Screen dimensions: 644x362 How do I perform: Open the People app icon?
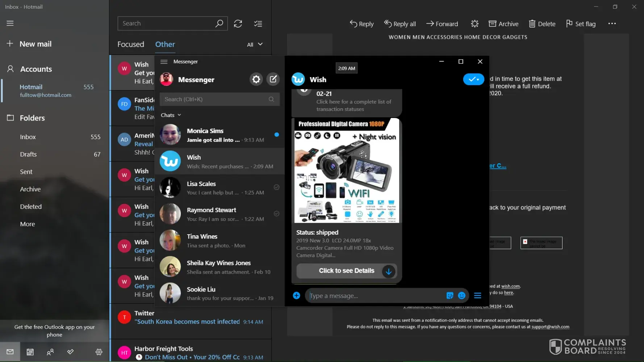(x=50, y=352)
